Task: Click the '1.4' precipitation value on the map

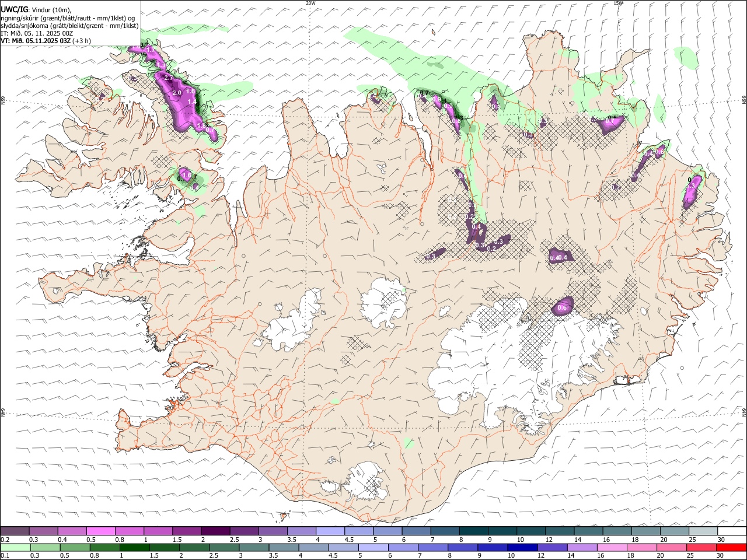Action: coord(192,101)
